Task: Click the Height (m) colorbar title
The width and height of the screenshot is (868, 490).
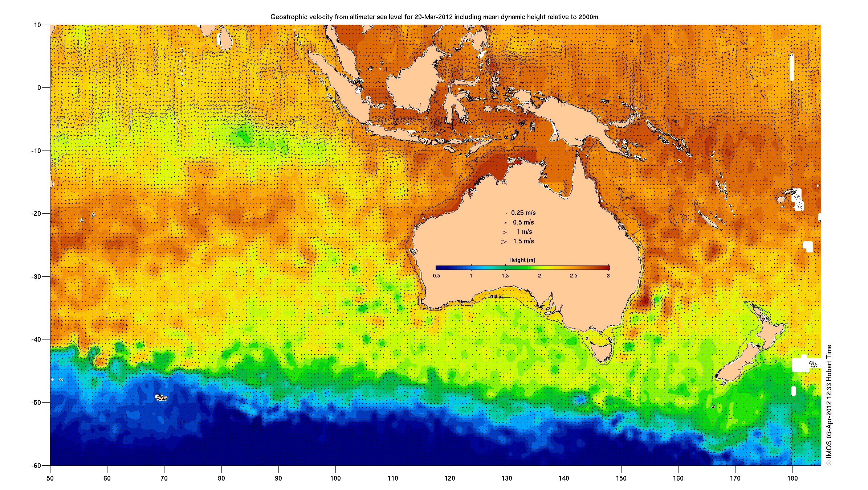Action: click(522, 260)
